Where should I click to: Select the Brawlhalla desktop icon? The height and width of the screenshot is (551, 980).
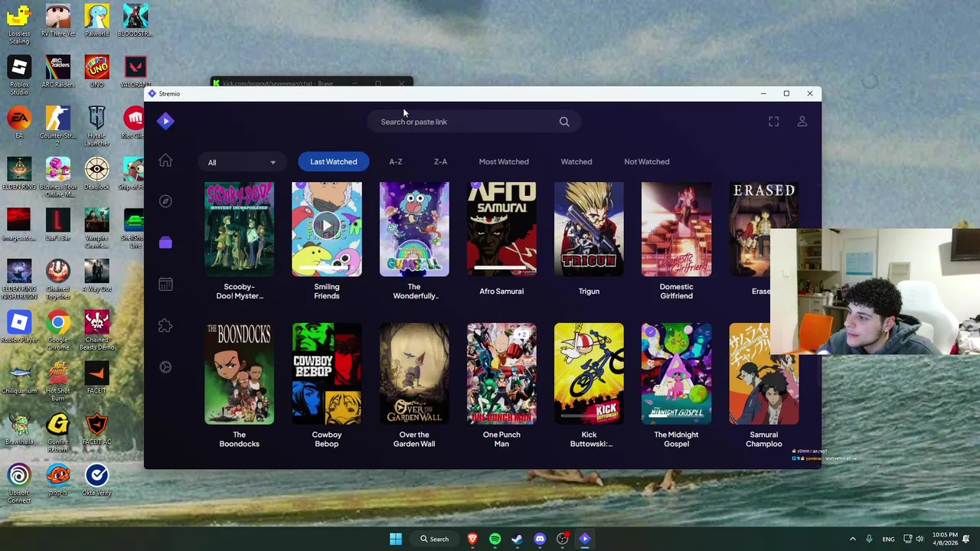[19, 429]
